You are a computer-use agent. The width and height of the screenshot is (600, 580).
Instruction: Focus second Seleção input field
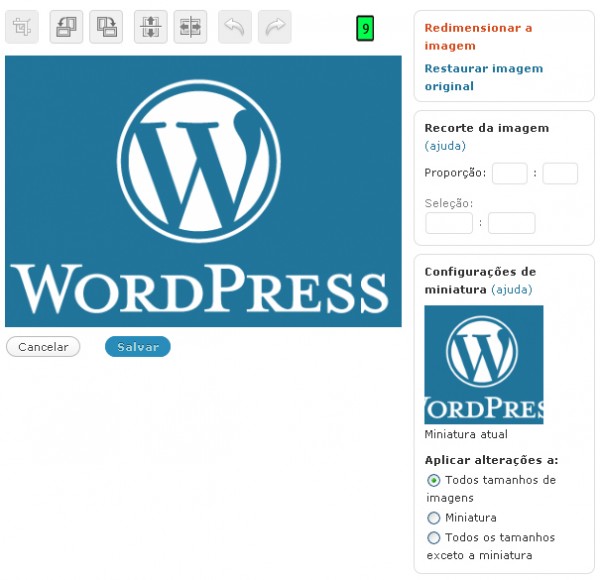pyautogui.click(x=512, y=223)
